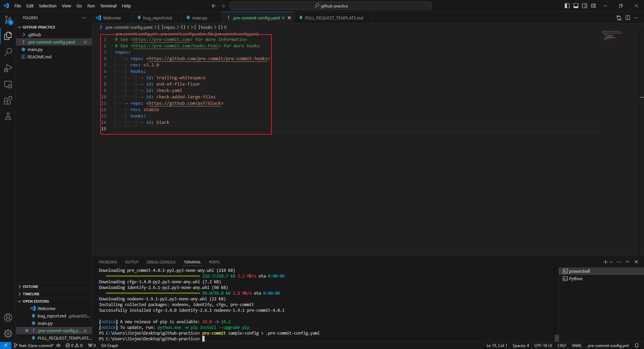Show errors and warnings count panel

pyautogui.click(x=74, y=345)
